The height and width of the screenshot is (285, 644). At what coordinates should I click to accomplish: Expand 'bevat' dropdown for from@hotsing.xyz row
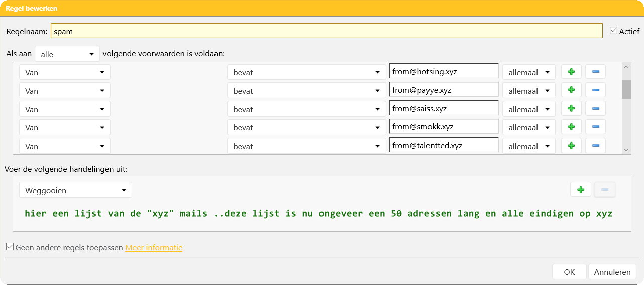pos(306,72)
